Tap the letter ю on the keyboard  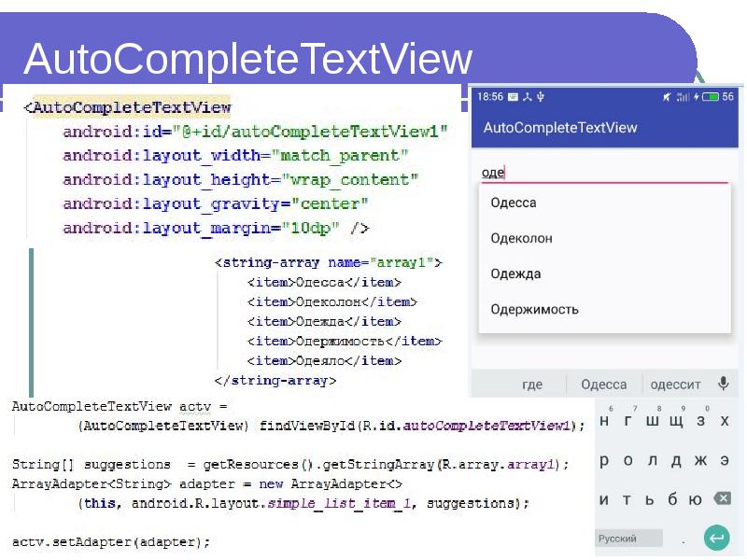pos(697,498)
